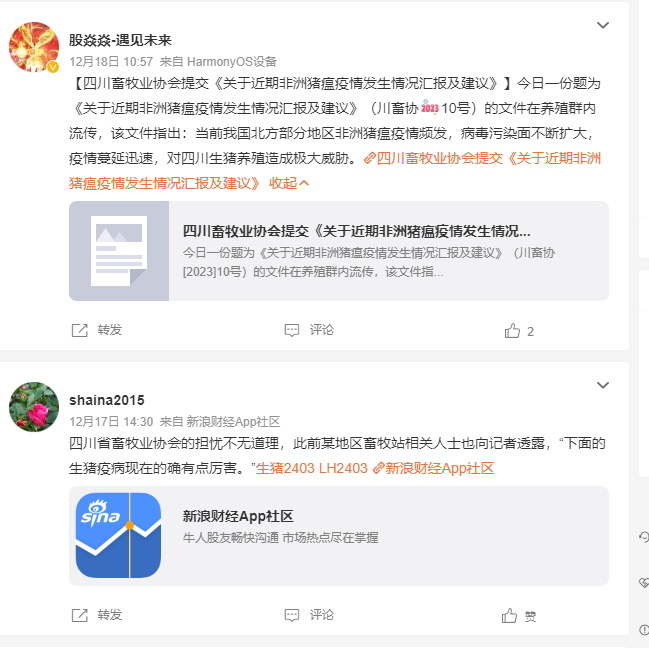Open the post options chevron on 股焱焱's post
This screenshot has width=649, height=648.
click(x=603, y=25)
